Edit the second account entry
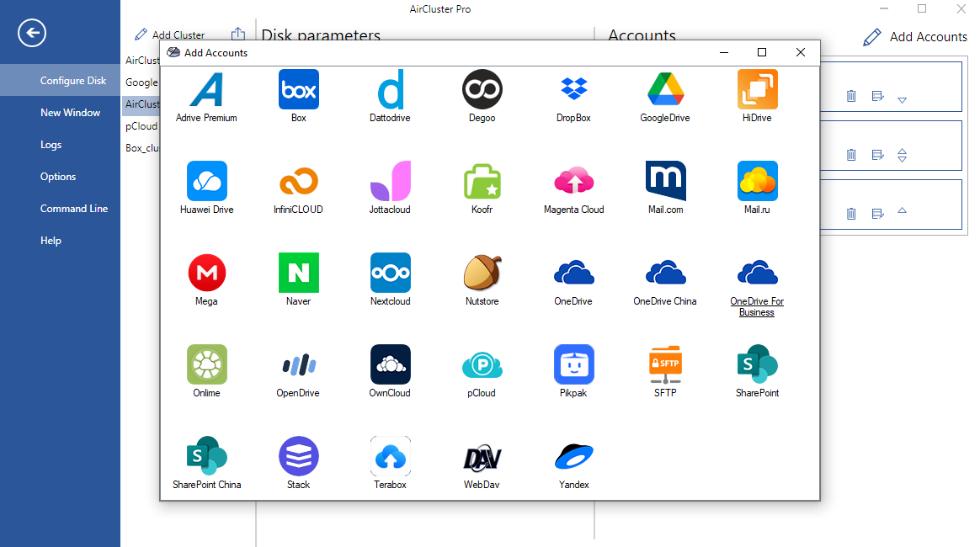This screenshot has height=547, width=980. pos(877,155)
